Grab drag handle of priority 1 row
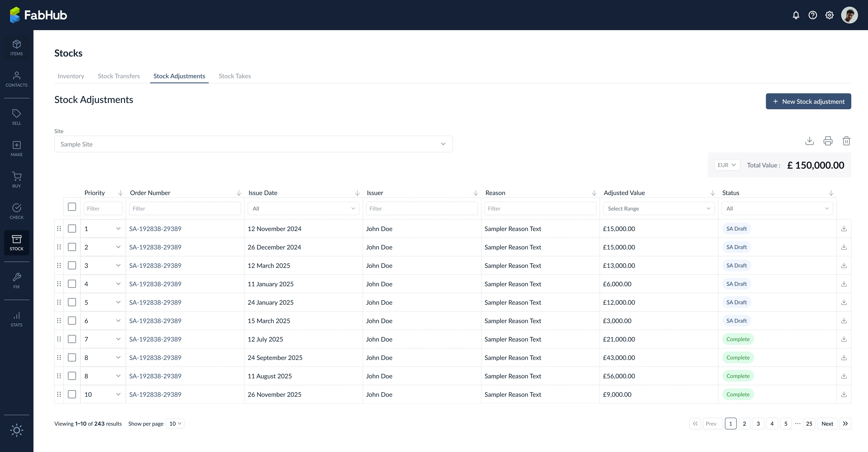 (59, 229)
